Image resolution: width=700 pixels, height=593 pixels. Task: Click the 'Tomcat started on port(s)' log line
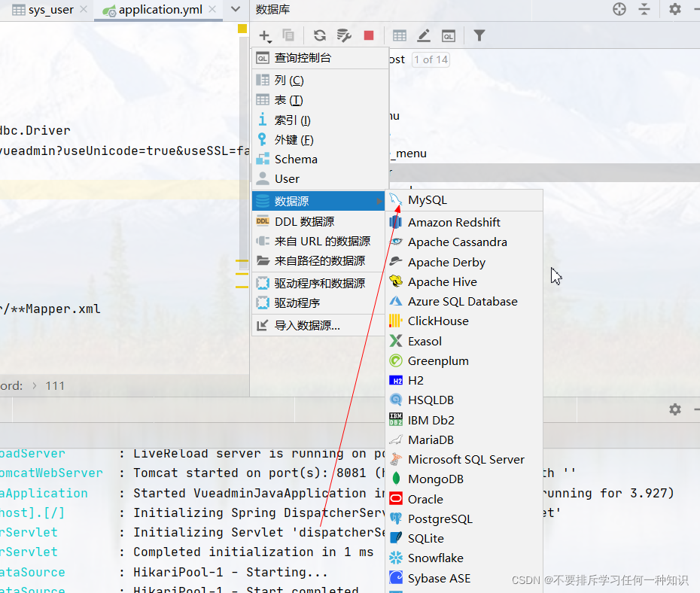coord(260,473)
